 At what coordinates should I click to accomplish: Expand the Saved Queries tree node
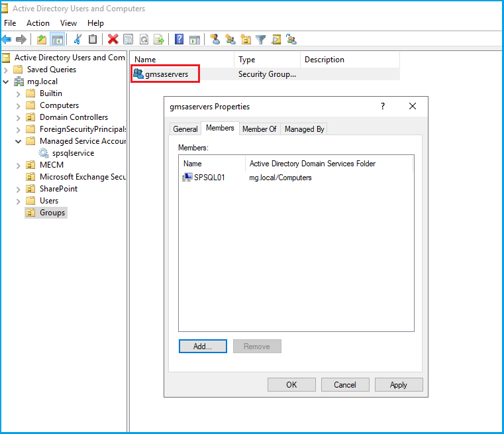(7, 70)
